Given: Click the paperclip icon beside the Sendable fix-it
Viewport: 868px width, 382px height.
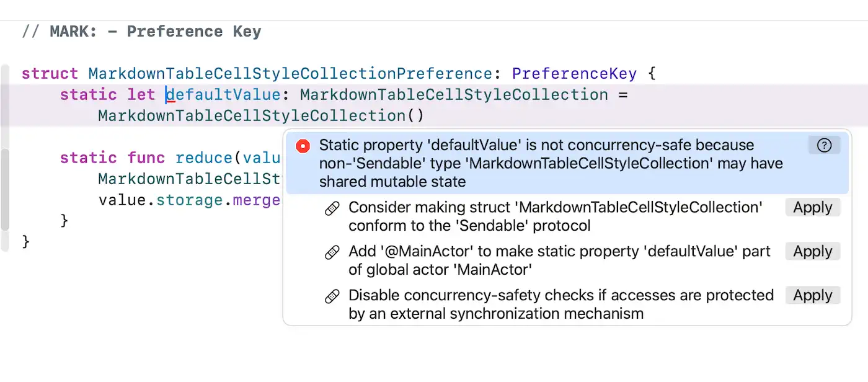Looking at the screenshot, I should click(x=332, y=208).
